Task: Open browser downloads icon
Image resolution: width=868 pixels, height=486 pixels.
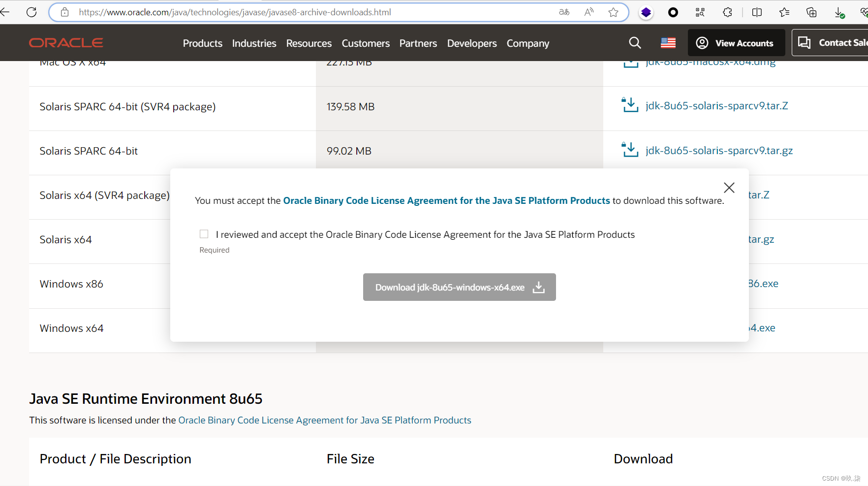Action: (x=839, y=13)
